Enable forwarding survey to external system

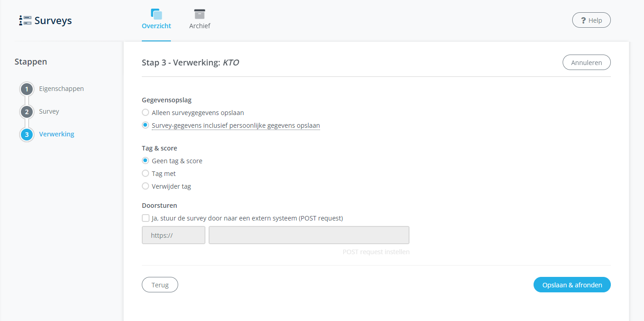(145, 218)
